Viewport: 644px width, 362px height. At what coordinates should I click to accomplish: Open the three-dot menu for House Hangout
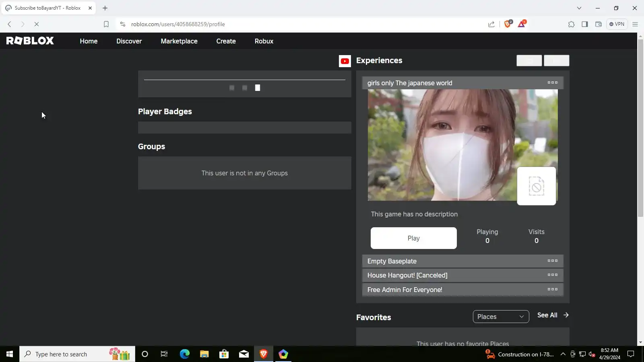point(553,275)
